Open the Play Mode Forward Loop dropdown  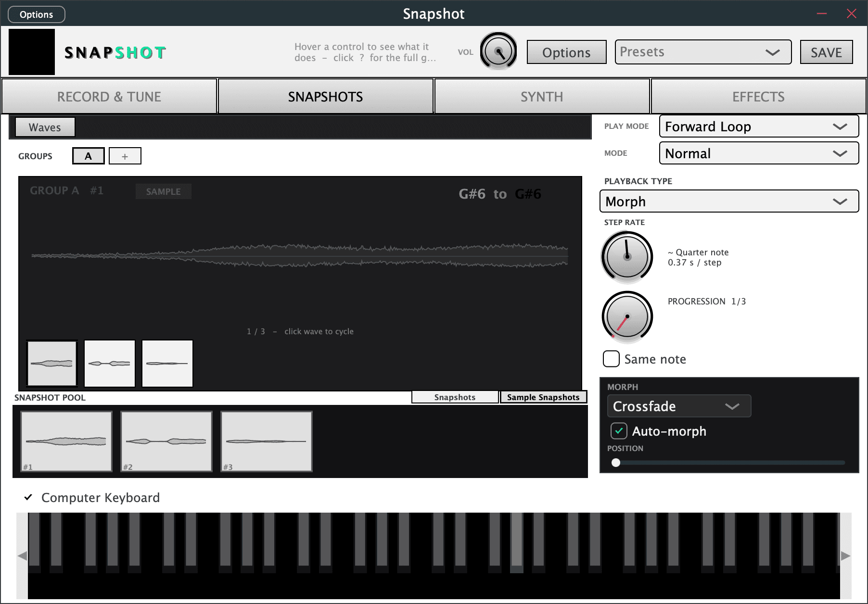[759, 126]
